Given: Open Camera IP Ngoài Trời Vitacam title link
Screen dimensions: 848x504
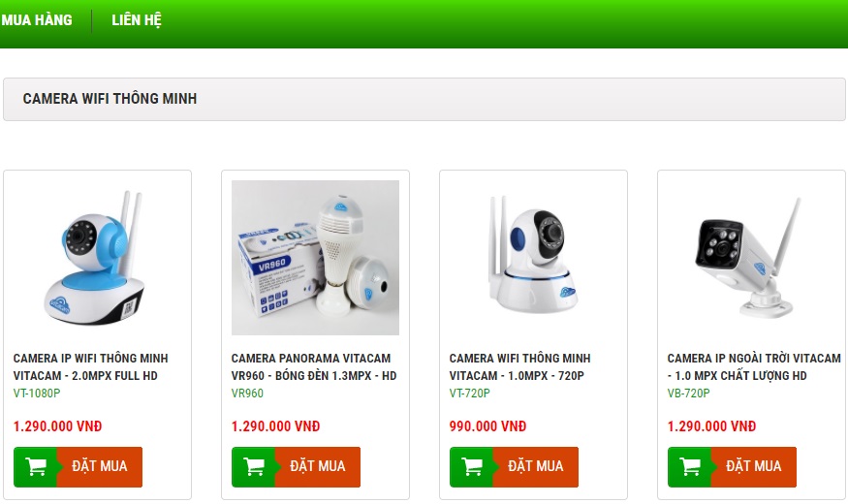Looking at the screenshot, I should [x=754, y=366].
